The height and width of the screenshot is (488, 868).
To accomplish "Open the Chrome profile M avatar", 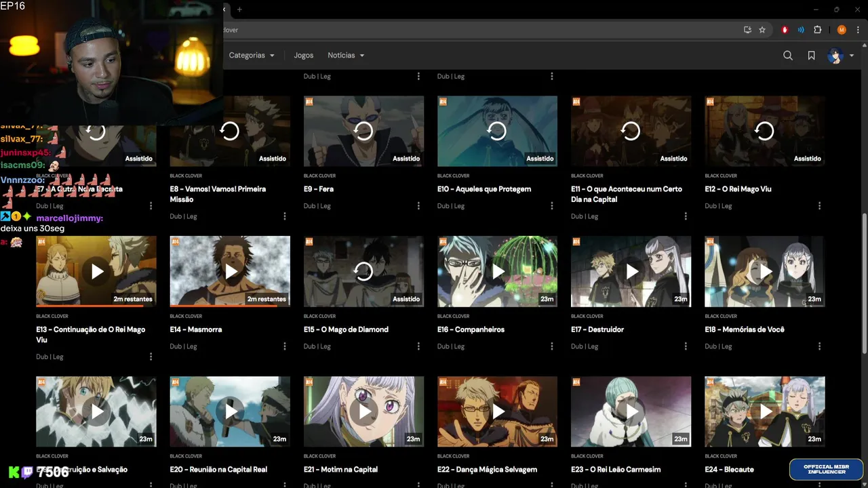I will (842, 30).
